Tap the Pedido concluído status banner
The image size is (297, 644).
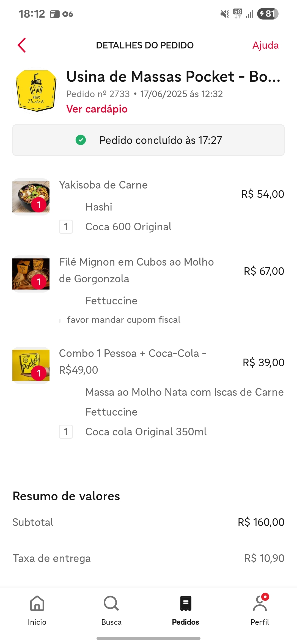(x=148, y=140)
